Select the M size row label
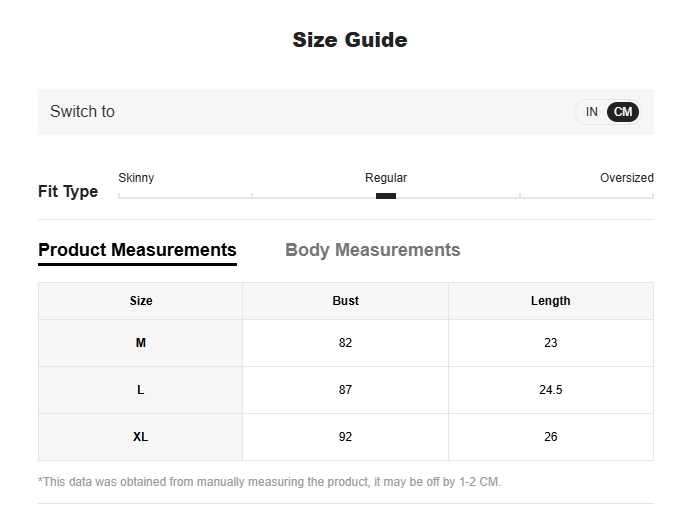This screenshot has width=681, height=515. 141,343
